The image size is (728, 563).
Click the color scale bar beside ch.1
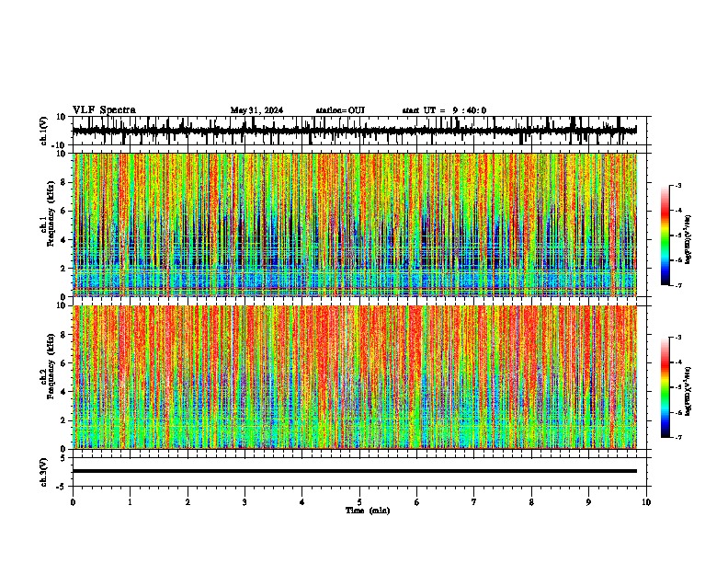coord(665,236)
